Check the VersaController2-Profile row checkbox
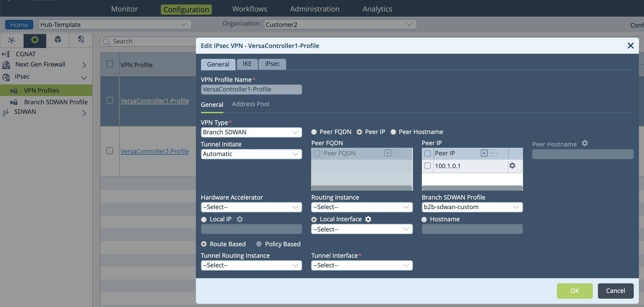The image size is (644, 307). [x=109, y=151]
